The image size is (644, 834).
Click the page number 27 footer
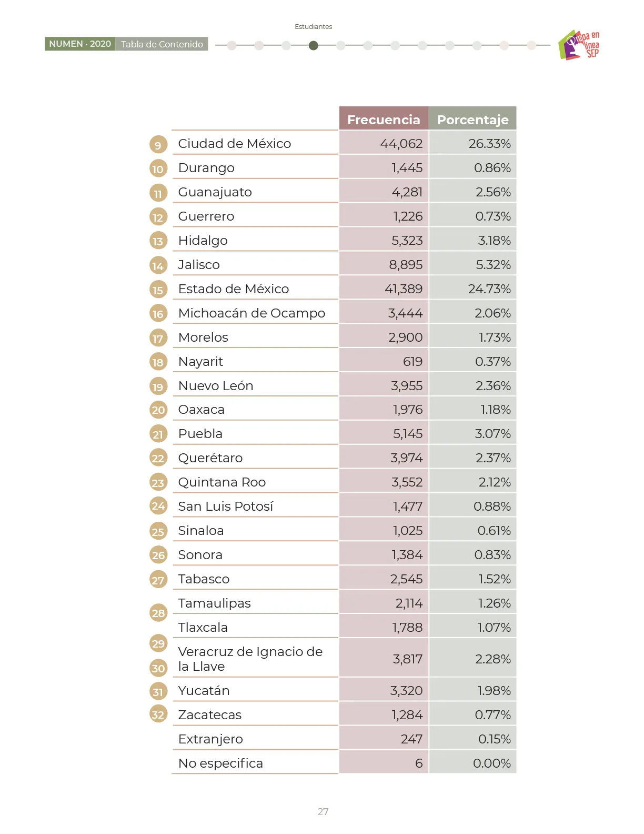(x=323, y=811)
